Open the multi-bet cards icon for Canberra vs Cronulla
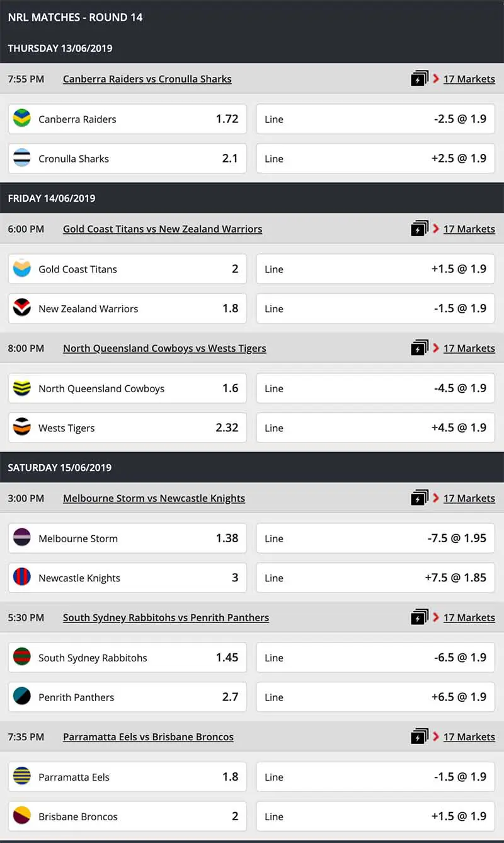 tap(420, 79)
